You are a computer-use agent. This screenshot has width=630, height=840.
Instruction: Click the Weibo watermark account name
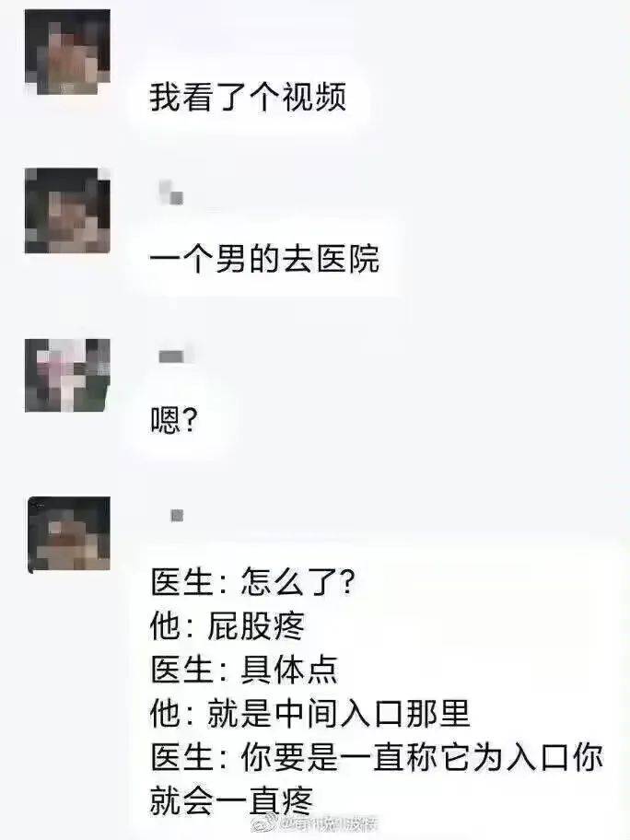(329, 823)
